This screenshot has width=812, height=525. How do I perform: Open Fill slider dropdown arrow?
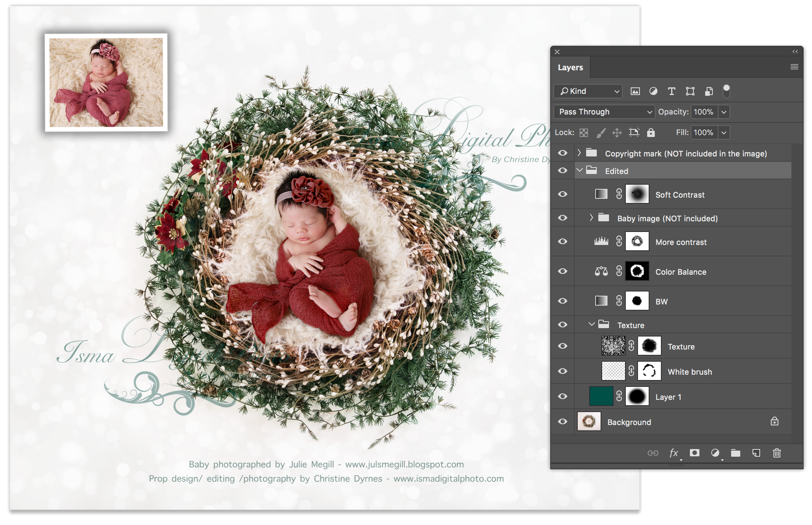[x=724, y=133]
